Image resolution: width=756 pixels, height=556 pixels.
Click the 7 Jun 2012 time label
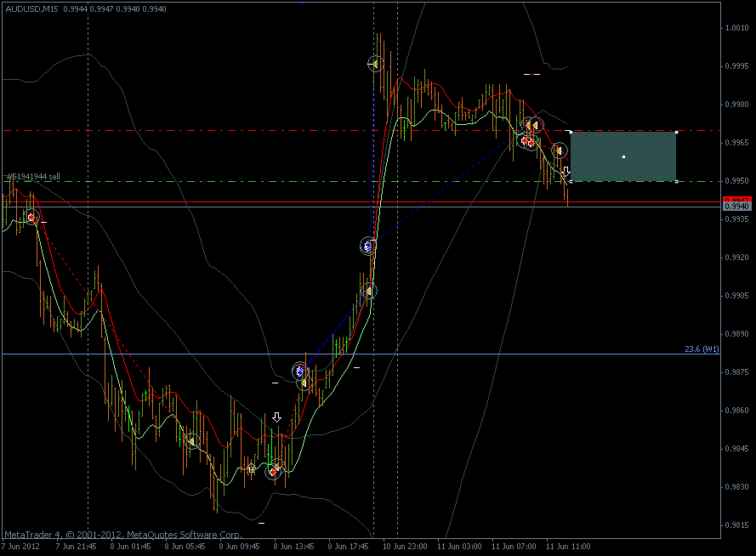[20, 547]
